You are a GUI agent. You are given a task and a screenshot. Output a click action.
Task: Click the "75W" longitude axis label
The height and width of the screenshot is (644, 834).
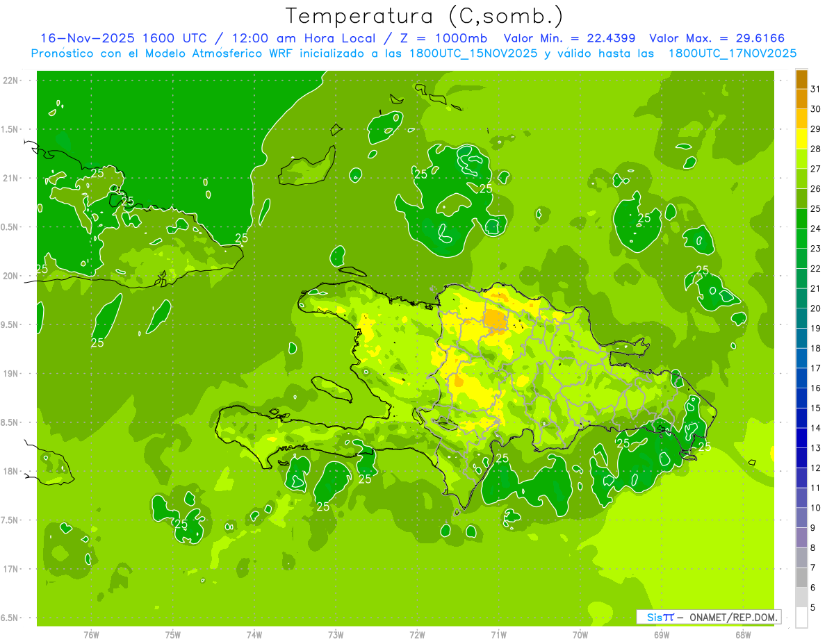click(173, 636)
